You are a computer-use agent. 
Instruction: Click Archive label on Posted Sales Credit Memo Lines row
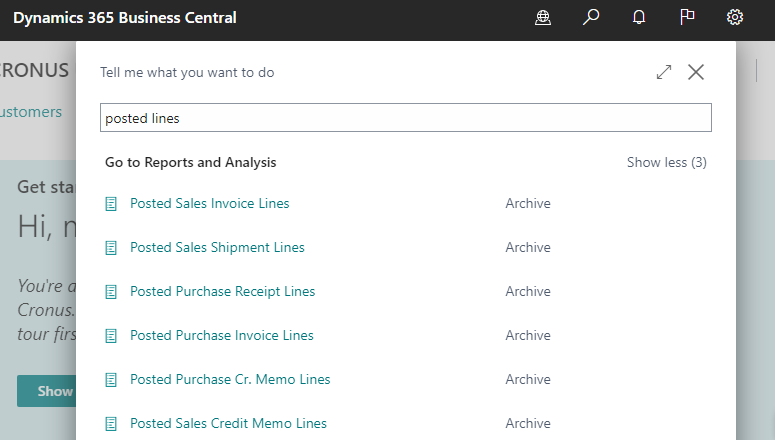pos(528,423)
